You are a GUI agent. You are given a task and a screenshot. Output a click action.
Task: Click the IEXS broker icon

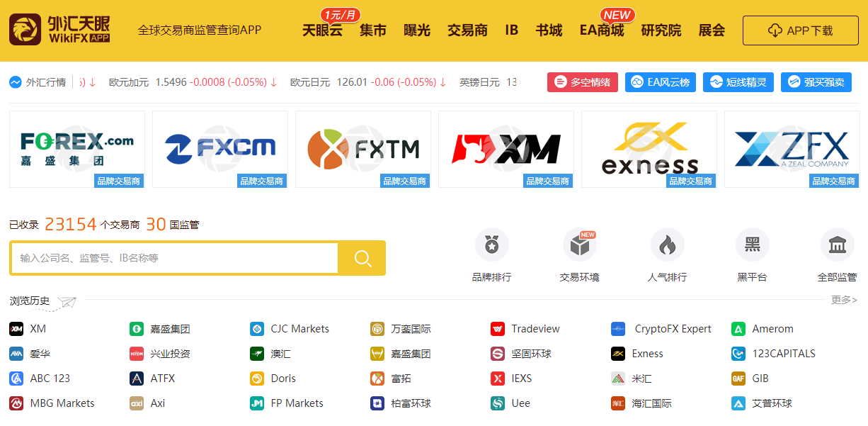coord(498,379)
